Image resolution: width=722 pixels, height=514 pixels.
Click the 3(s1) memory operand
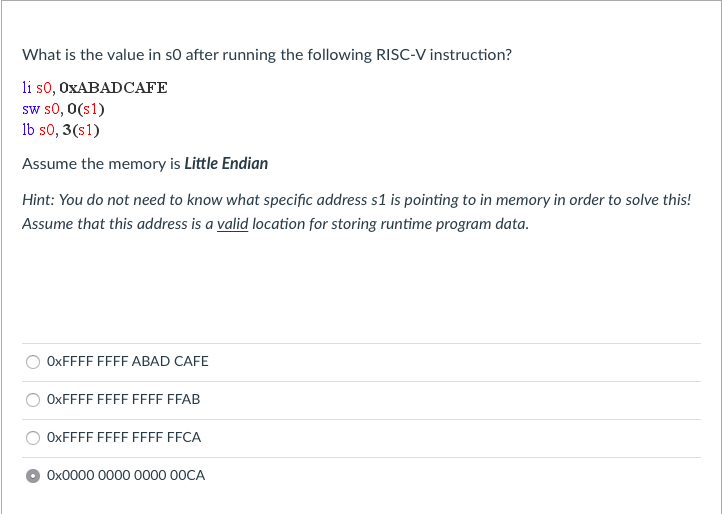81,130
